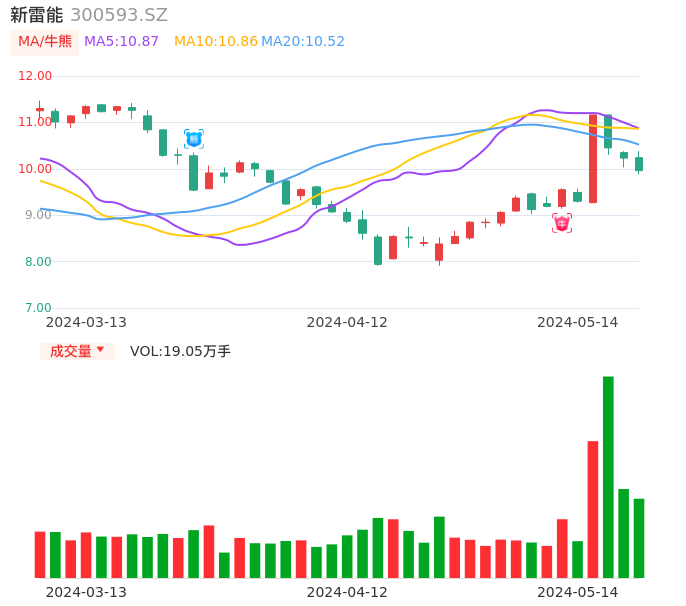Image resolution: width=686 pixels, height=606 pixels.
Task: Click the MA5:10.87 legend label
Action: [x=121, y=42]
